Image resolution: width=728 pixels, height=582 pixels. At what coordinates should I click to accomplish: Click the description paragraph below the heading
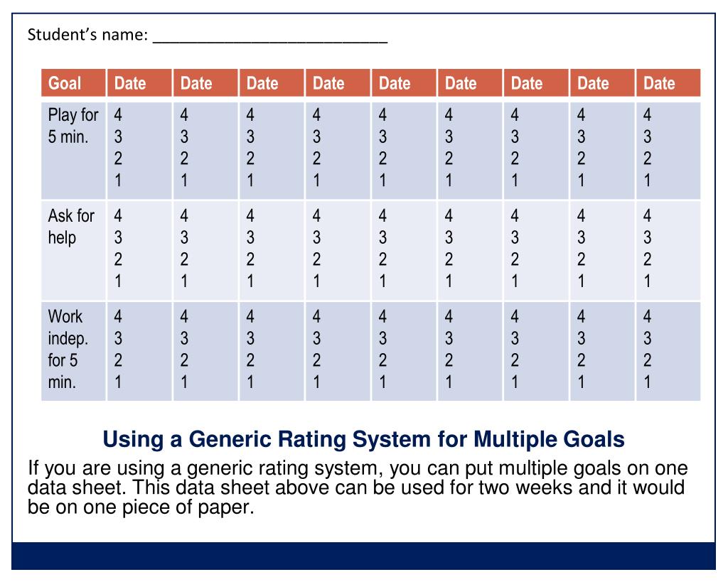(358, 488)
